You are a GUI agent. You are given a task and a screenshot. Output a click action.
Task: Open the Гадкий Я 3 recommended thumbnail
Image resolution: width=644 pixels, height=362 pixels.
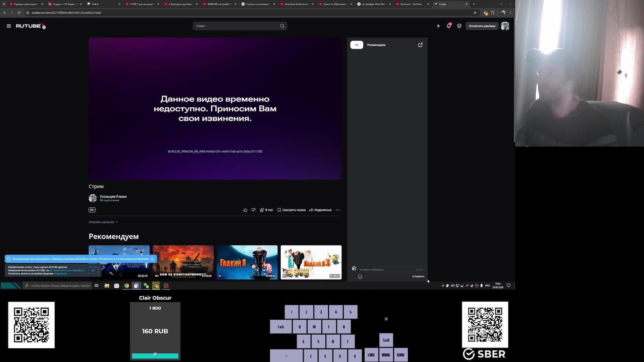tap(311, 262)
